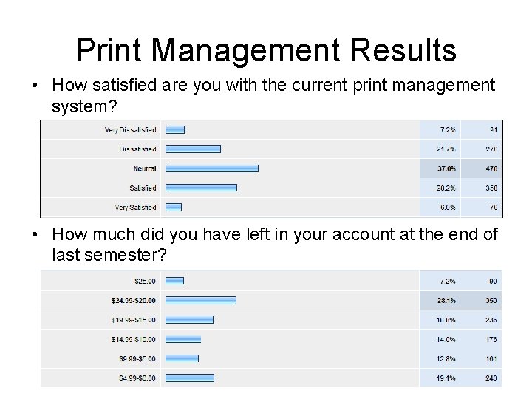Click the 37.0% percentage cell
Screen dimensions: 532x399
pos(447,168)
